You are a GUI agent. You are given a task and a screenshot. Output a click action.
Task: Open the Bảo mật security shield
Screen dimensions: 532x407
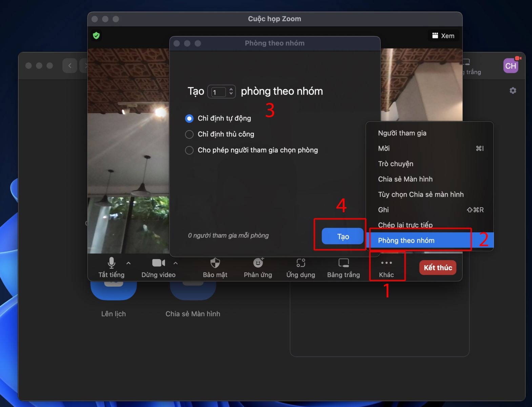point(215,268)
